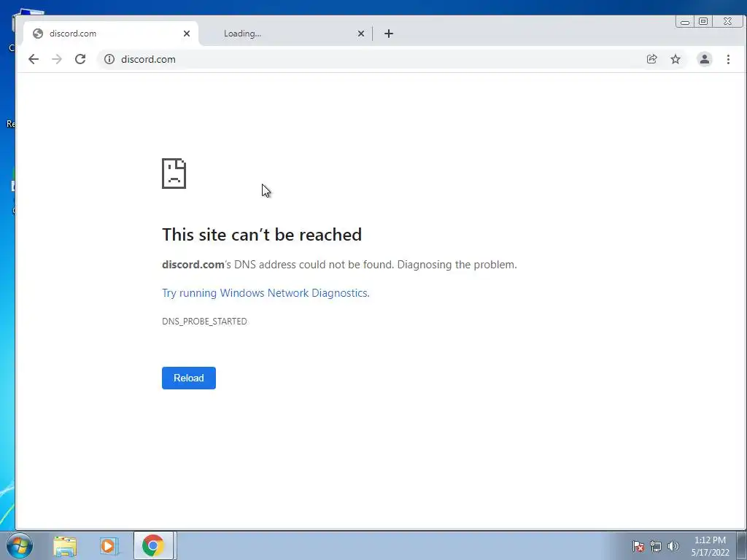Open the Action Center flag icon
Viewport: 747px width, 560px height.
(638, 546)
